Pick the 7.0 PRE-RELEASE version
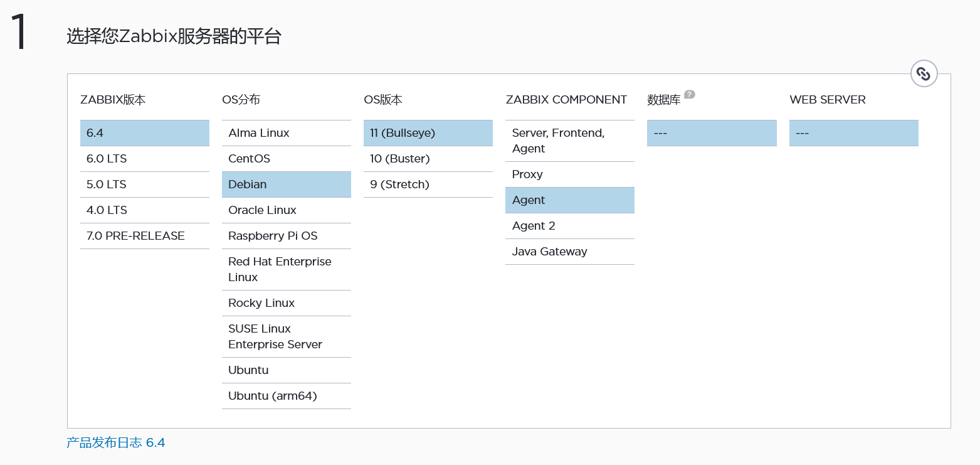This screenshot has width=980, height=465. click(144, 236)
